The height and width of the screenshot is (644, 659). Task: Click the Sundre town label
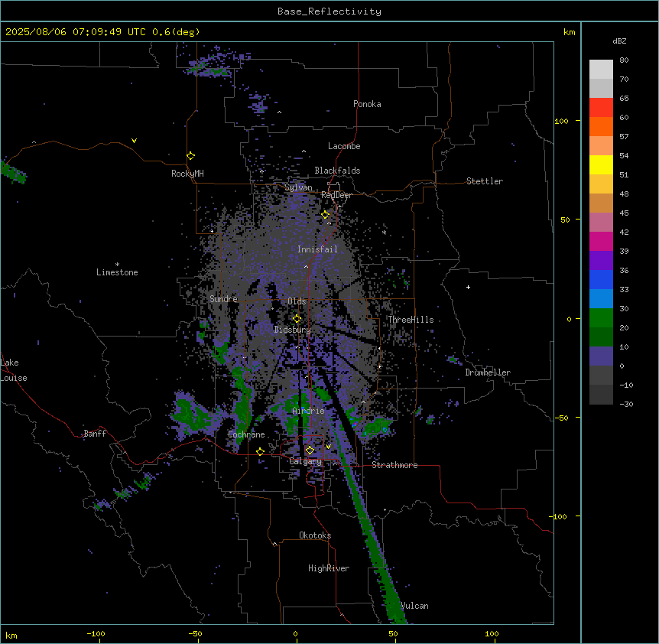click(223, 299)
